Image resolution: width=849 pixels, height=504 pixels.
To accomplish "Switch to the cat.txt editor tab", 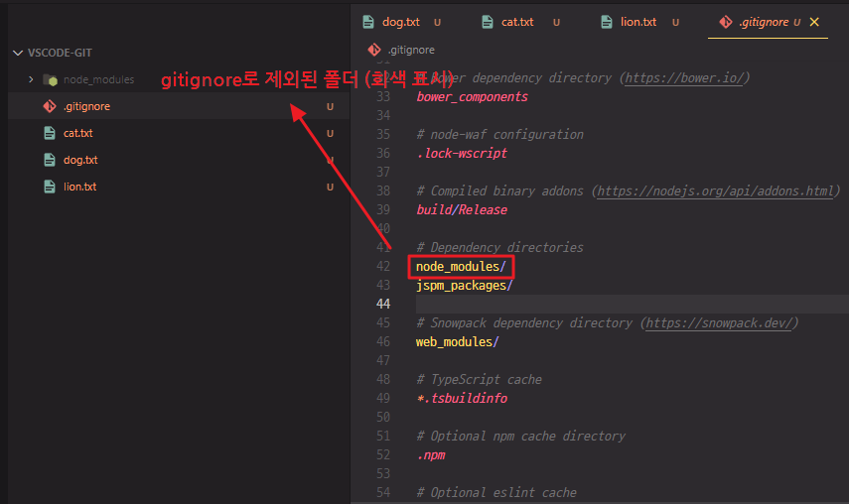I will [x=517, y=22].
